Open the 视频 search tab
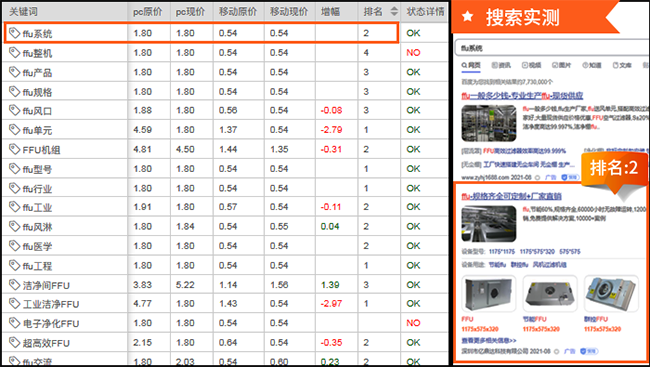Screen dimensions: 650x367 click(x=531, y=65)
